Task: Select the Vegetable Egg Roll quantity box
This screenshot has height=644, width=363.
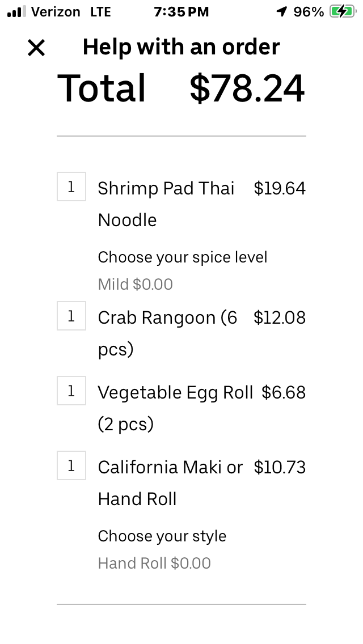Action: click(71, 391)
